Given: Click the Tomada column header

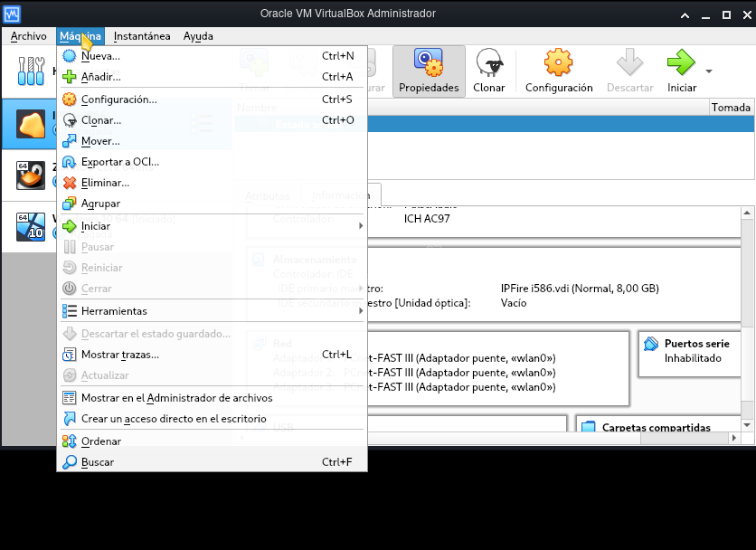Looking at the screenshot, I should [x=730, y=107].
